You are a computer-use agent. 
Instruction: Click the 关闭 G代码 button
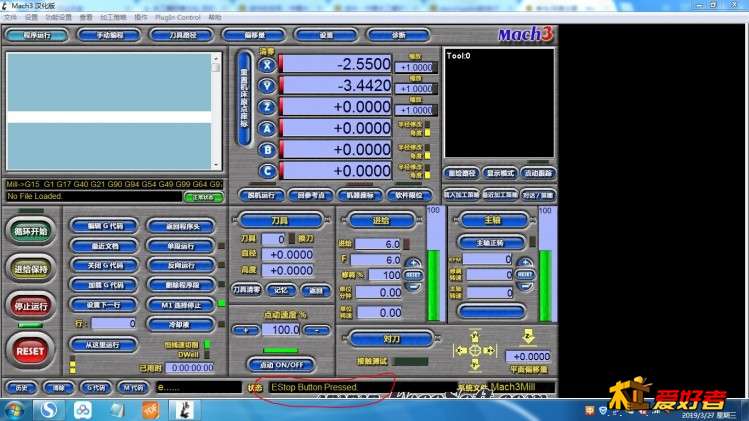(105, 265)
